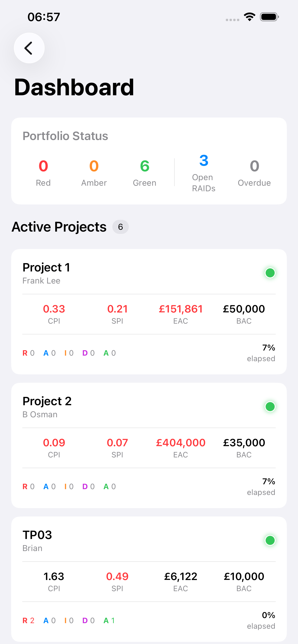Open the Project 2 card title
Screen dimensions: 298x644
pos(47,401)
